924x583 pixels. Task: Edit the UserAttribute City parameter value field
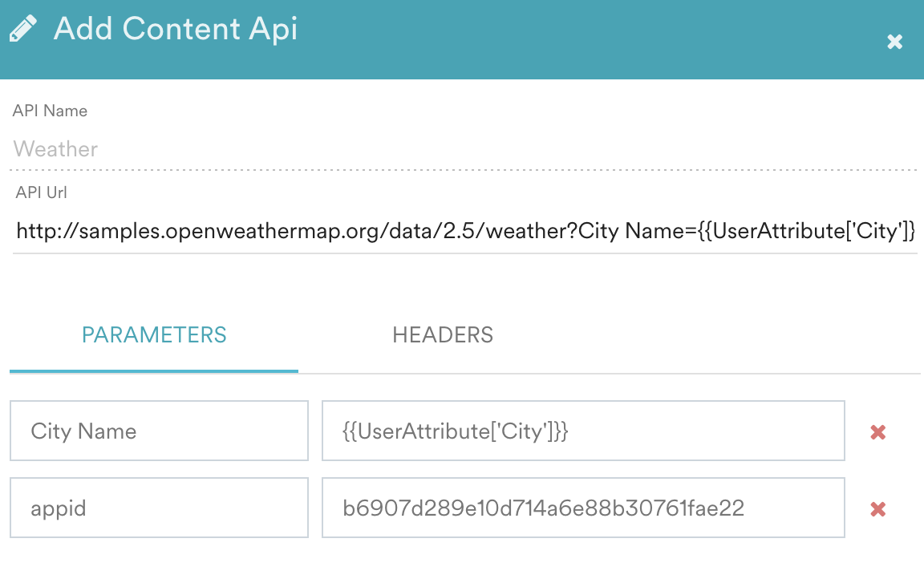point(582,431)
